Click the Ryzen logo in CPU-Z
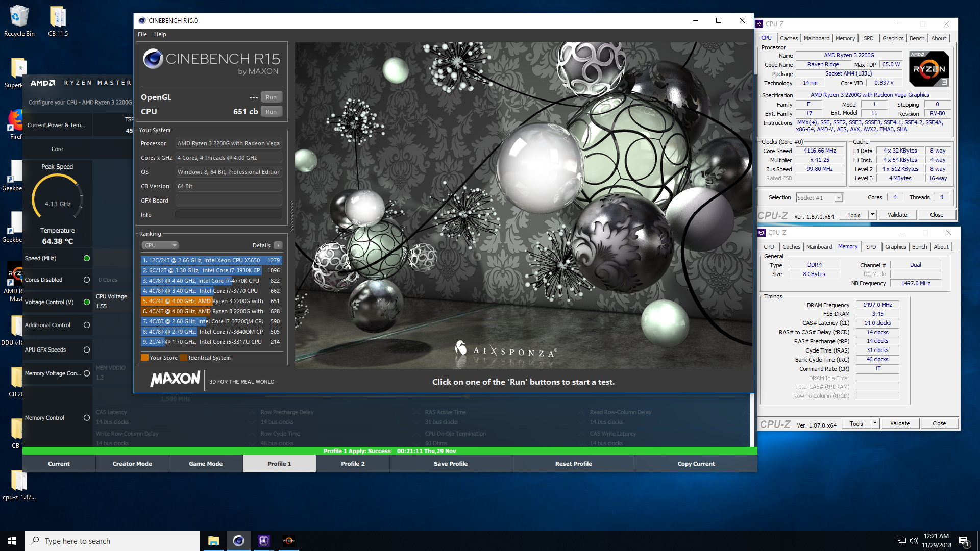This screenshot has height=551, width=980. click(929, 69)
